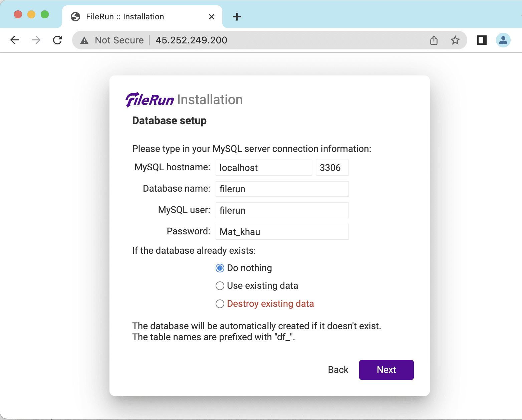Choose Use existing data option
The width and height of the screenshot is (522, 420).
coord(220,286)
